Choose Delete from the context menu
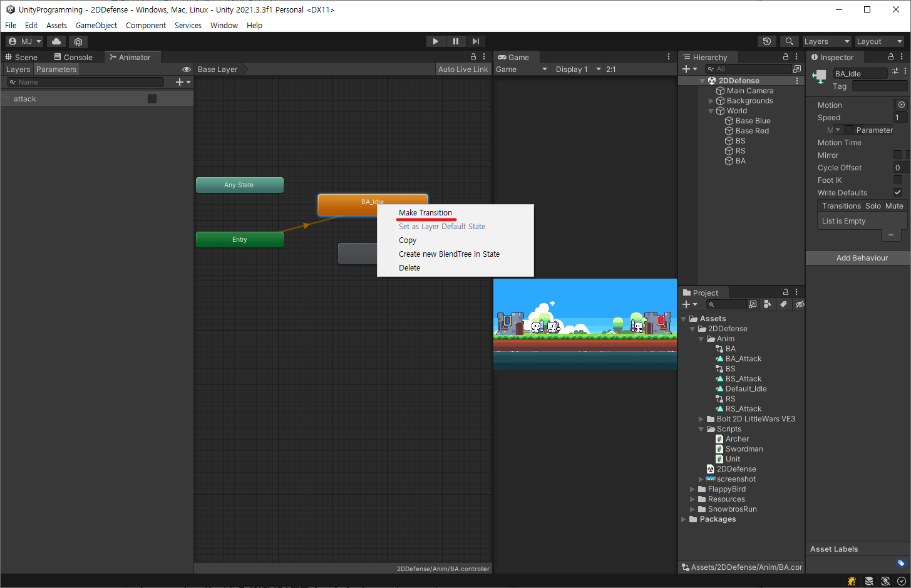This screenshot has height=588, width=911. [455, 268]
